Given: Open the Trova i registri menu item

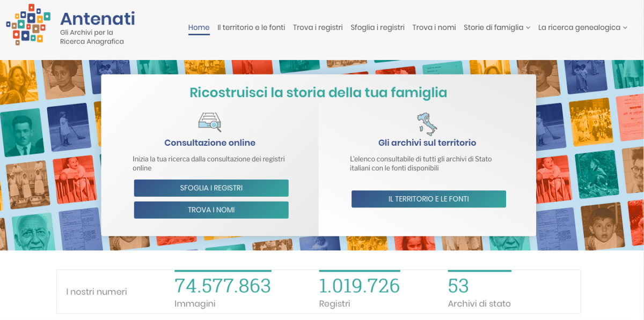Looking at the screenshot, I should click(x=318, y=27).
